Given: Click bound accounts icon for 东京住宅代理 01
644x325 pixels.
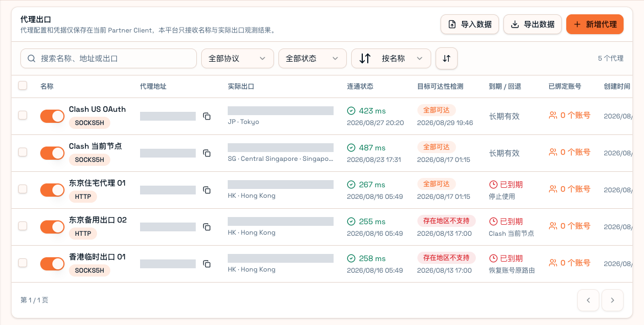Looking at the screenshot, I should (553, 189).
